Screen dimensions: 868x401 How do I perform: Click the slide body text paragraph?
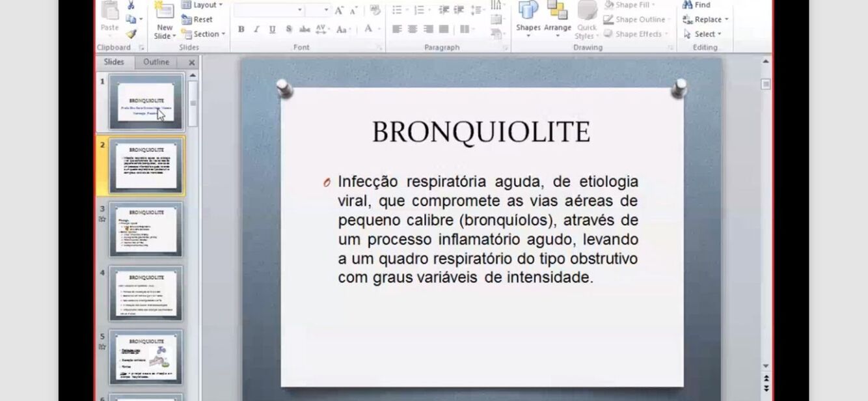pyautogui.click(x=487, y=229)
